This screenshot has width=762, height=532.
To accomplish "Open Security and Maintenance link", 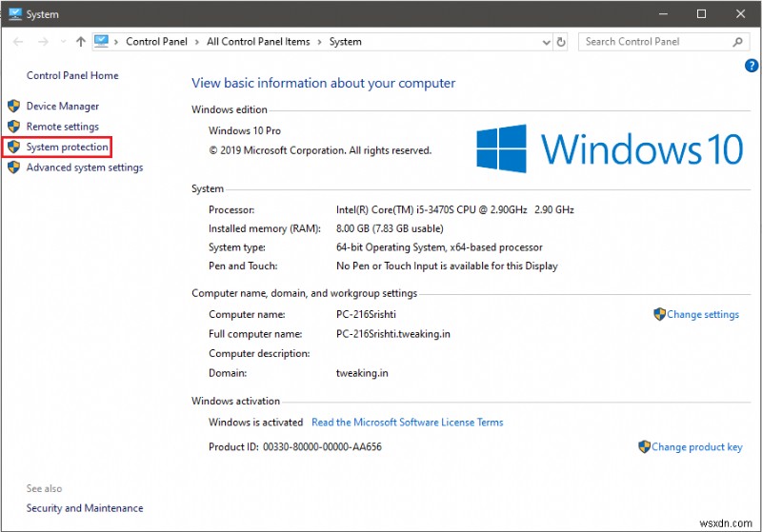I will 85,508.
